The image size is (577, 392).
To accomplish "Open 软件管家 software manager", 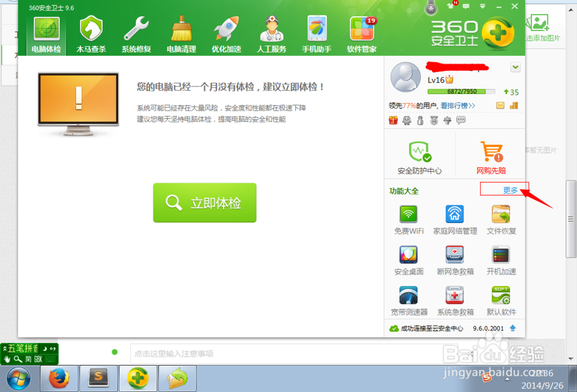I will point(362,35).
